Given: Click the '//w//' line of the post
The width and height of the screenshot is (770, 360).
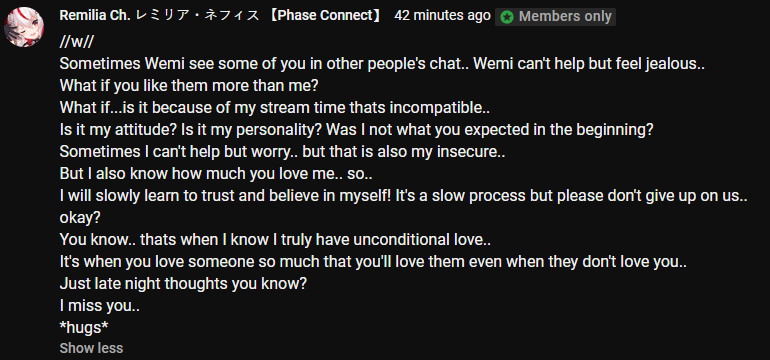Looking at the screenshot, I should point(76,42).
